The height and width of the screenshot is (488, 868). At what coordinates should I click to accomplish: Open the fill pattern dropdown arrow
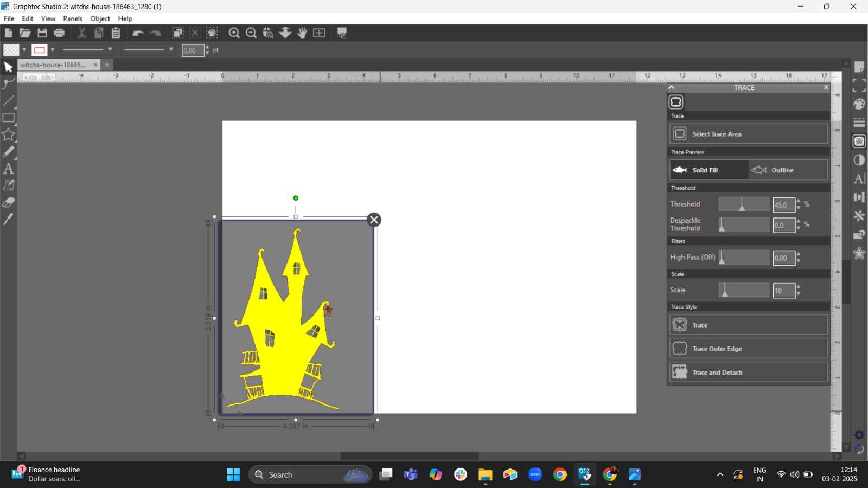[24, 50]
